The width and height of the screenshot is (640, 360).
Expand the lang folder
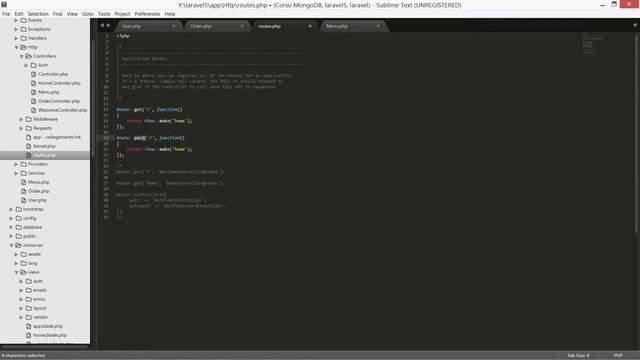(x=16, y=263)
